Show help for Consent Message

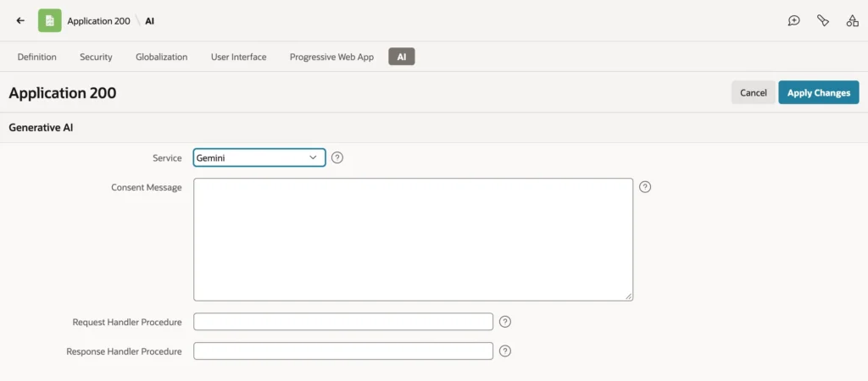coord(645,187)
